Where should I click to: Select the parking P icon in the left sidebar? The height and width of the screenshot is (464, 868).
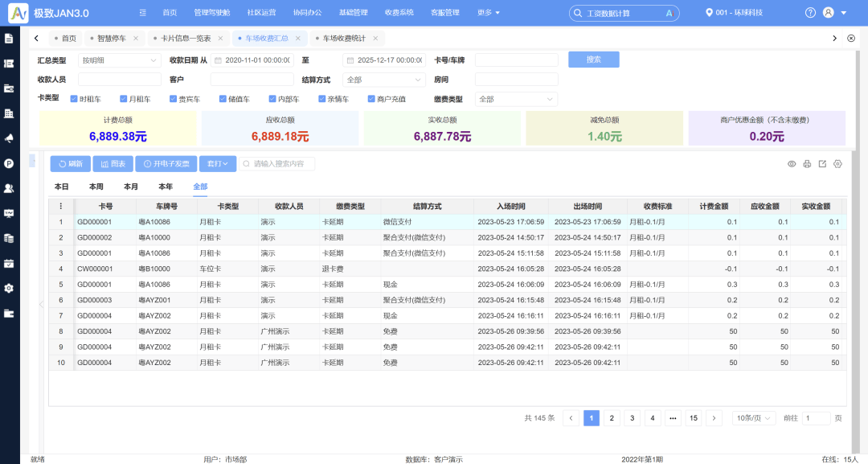click(x=10, y=163)
